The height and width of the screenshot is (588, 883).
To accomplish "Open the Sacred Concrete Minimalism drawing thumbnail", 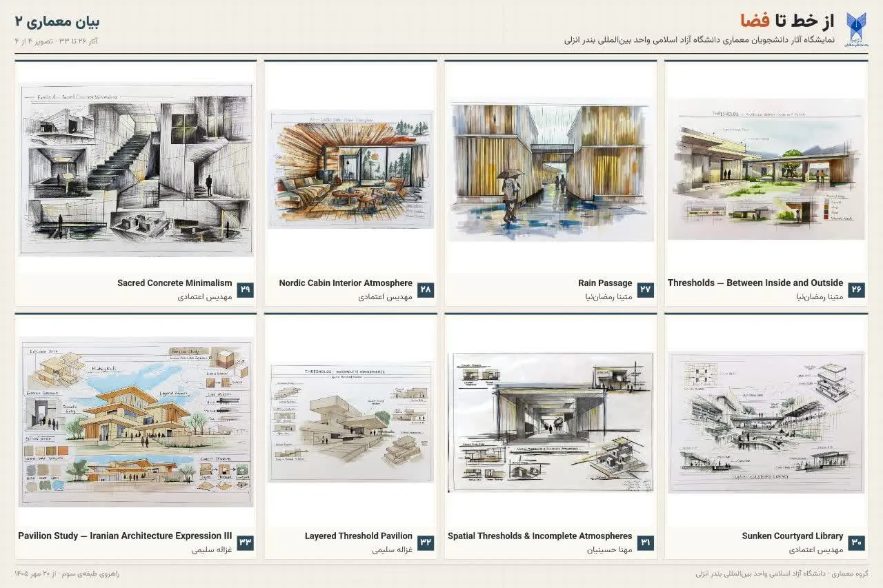I will [136, 170].
